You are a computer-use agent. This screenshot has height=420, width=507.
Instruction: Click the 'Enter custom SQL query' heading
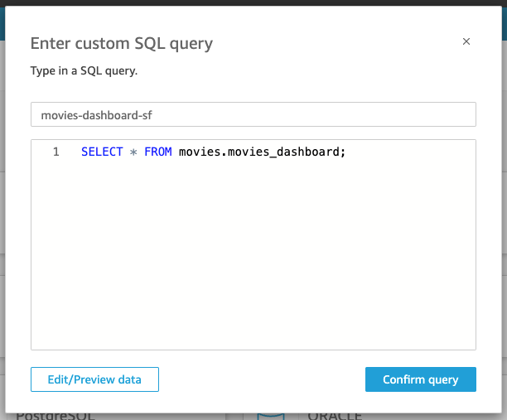click(x=121, y=43)
